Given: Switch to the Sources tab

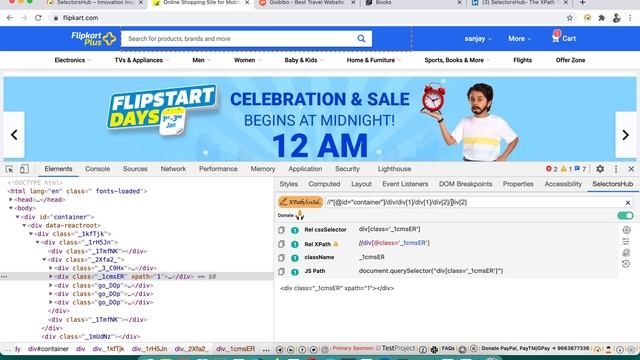Looking at the screenshot, I should [135, 169].
